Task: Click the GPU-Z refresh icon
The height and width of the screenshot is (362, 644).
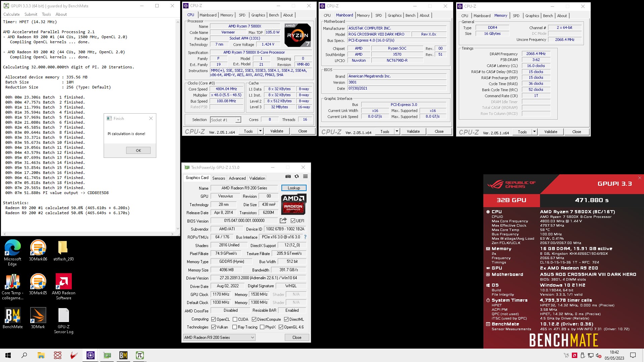Action: point(297,177)
